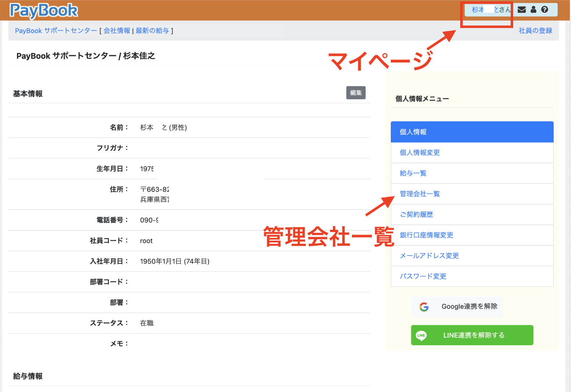Click the 住所： field label
The height and width of the screenshot is (392, 572).
pyautogui.click(x=119, y=189)
